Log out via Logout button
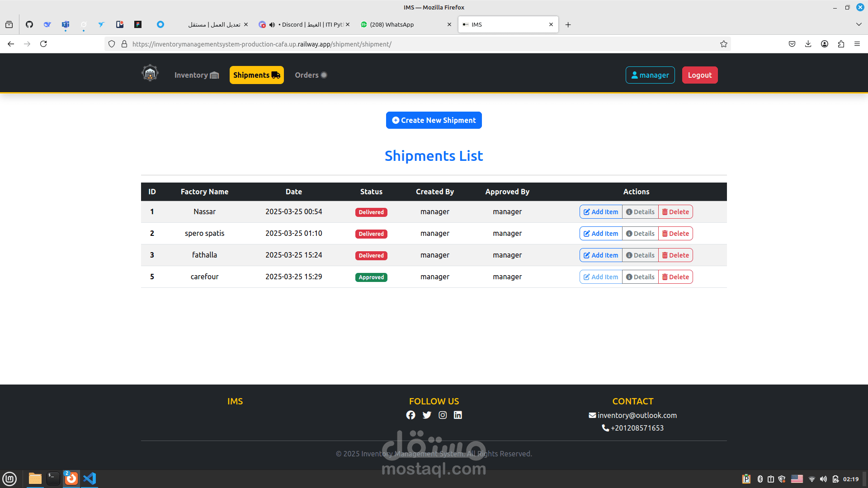This screenshot has height=488, width=868. point(699,75)
